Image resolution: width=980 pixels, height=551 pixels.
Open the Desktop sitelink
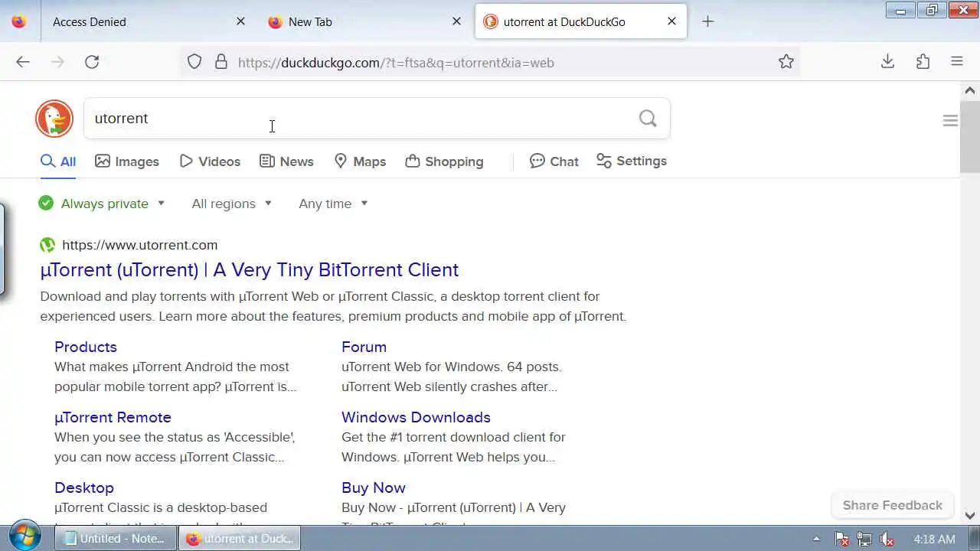pyautogui.click(x=84, y=487)
